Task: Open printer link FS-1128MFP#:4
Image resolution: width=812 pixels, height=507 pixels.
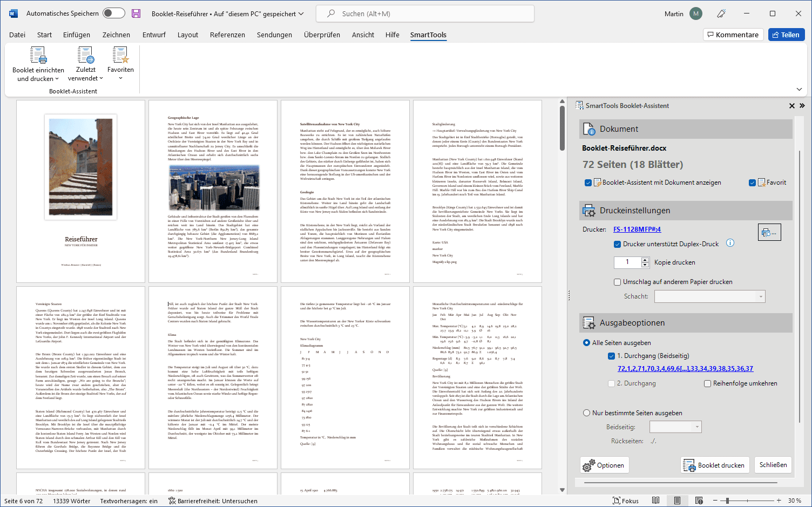Action: coord(637,229)
